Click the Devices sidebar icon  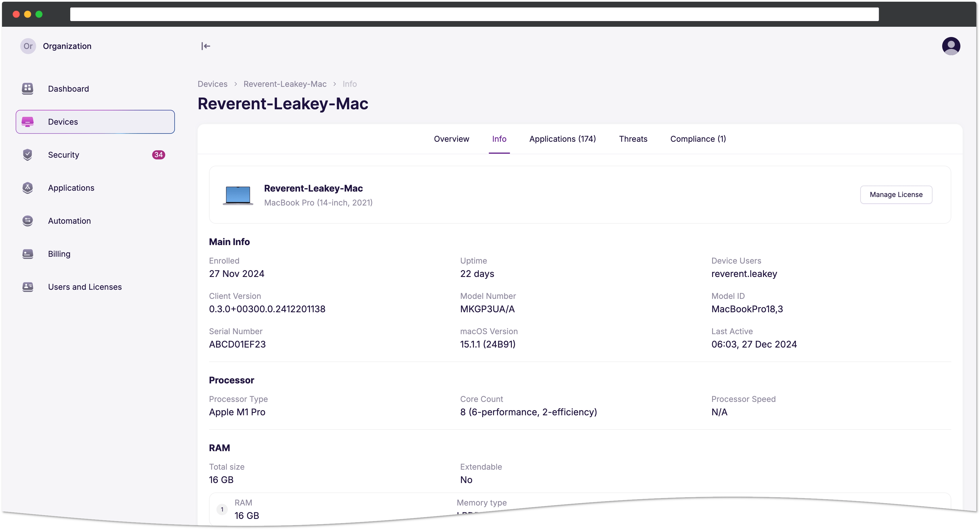tap(27, 122)
